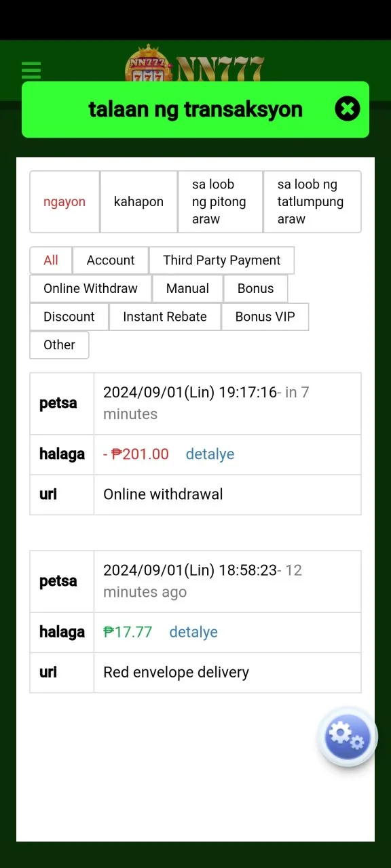Screen dimensions: 391x868
Task: Open the hamburger menu icon
Action: pyautogui.click(x=31, y=71)
